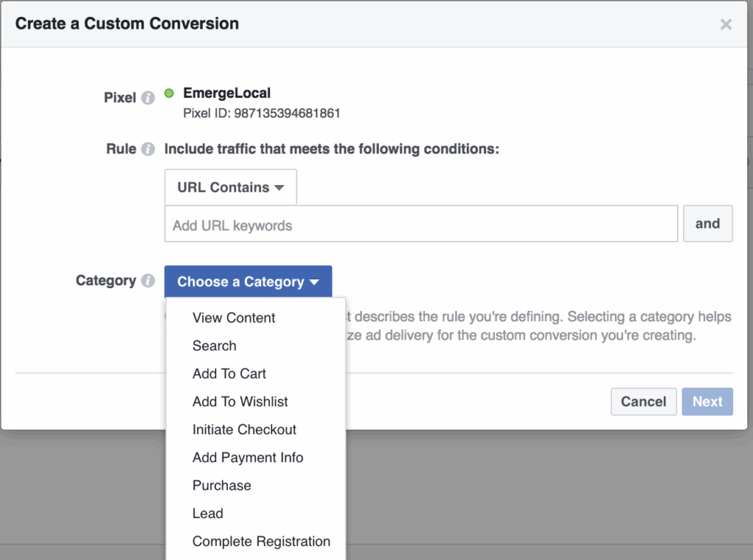Click the green pixel status dot
Screen dimensions: 753x560
tap(169, 93)
